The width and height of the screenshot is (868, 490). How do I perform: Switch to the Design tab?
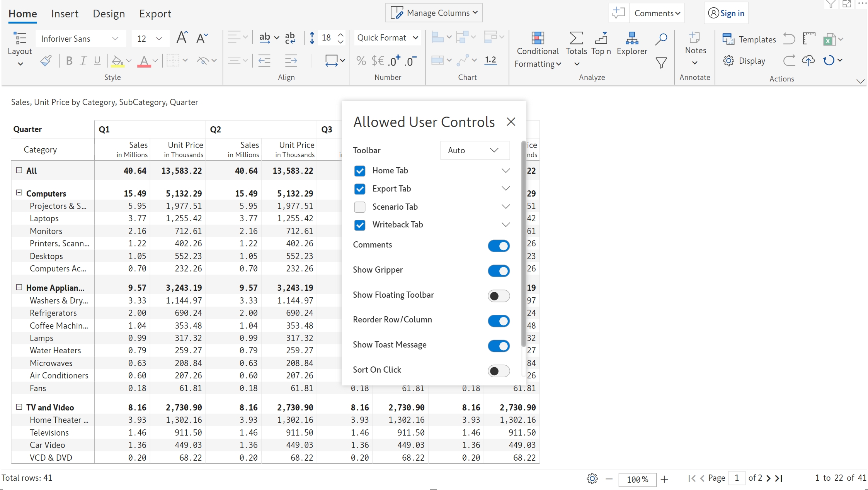click(109, 14)
